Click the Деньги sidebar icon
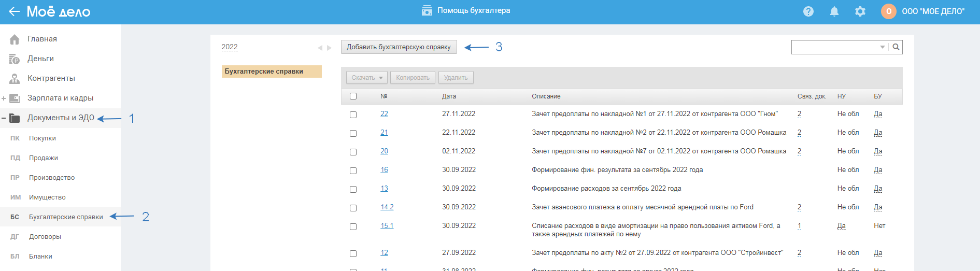980x271 pixels. point(15,59)
